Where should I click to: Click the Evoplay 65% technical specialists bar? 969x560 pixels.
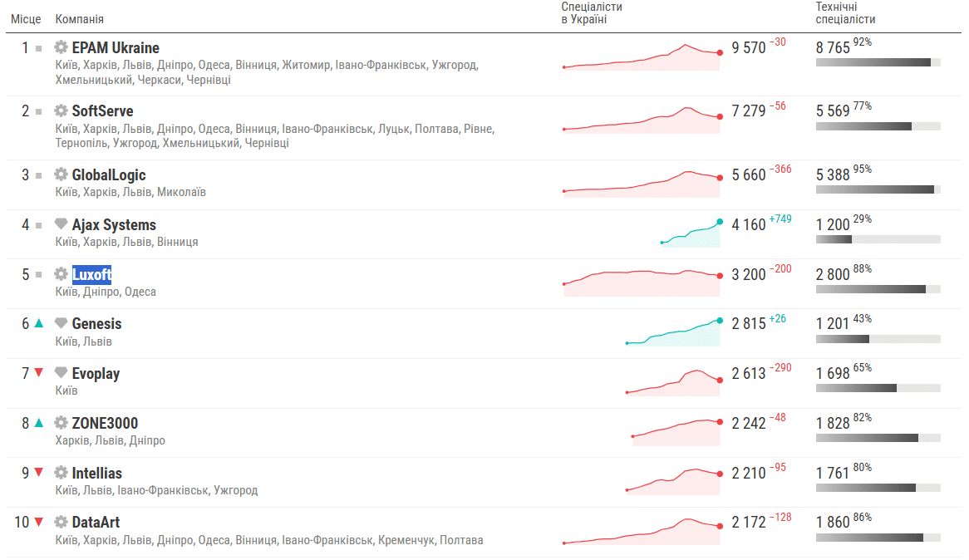878,388
